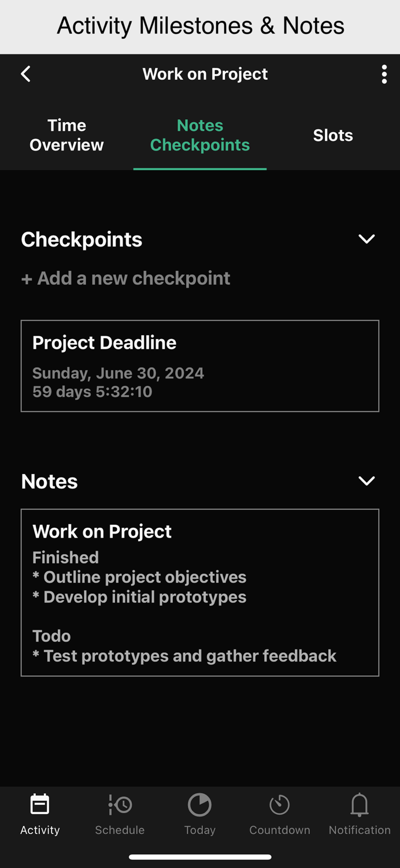Tap the Today pie-chart icon
The image size is (400, 868).
(x=199, y=804)
